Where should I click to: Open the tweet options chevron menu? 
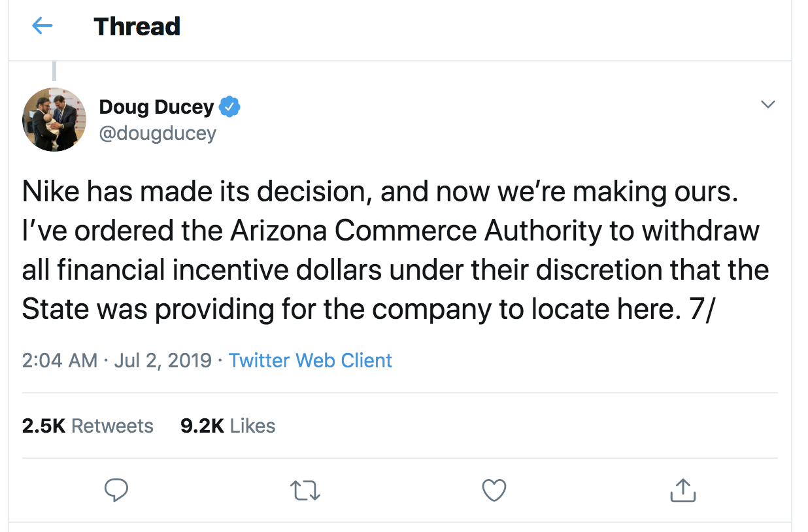click(769, 105)
